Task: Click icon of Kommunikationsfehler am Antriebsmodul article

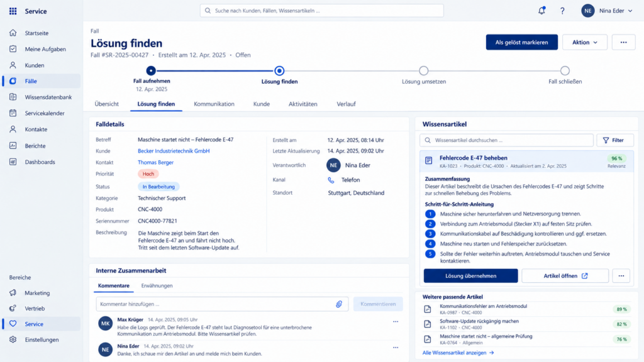Action: [x=428, y=309]
